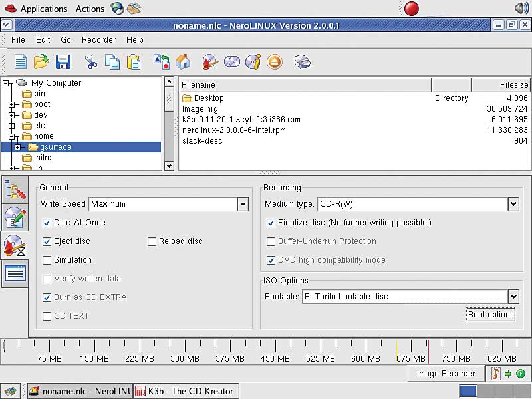Collapse the My Computer tree node
532x399 pixels.
(6, 83)
